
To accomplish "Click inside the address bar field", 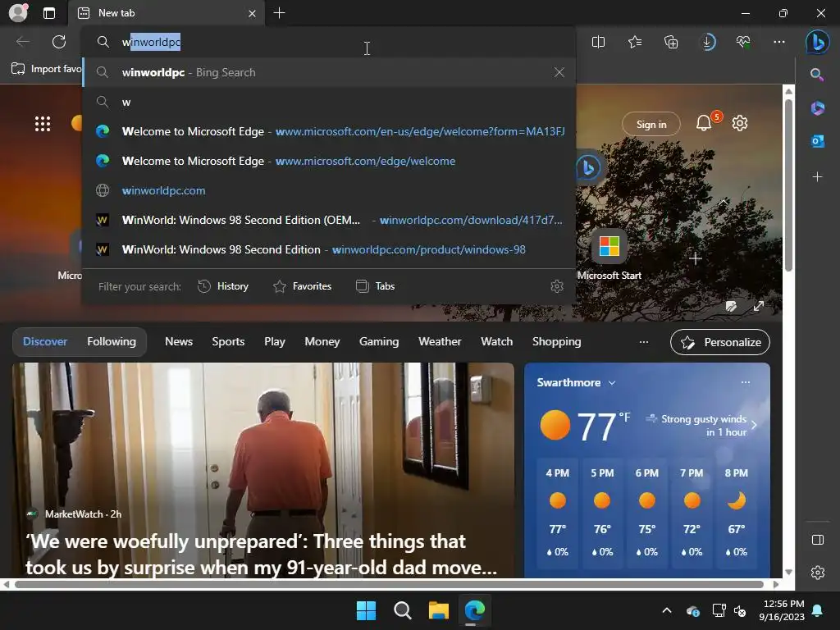I will (x=330, y=42).
